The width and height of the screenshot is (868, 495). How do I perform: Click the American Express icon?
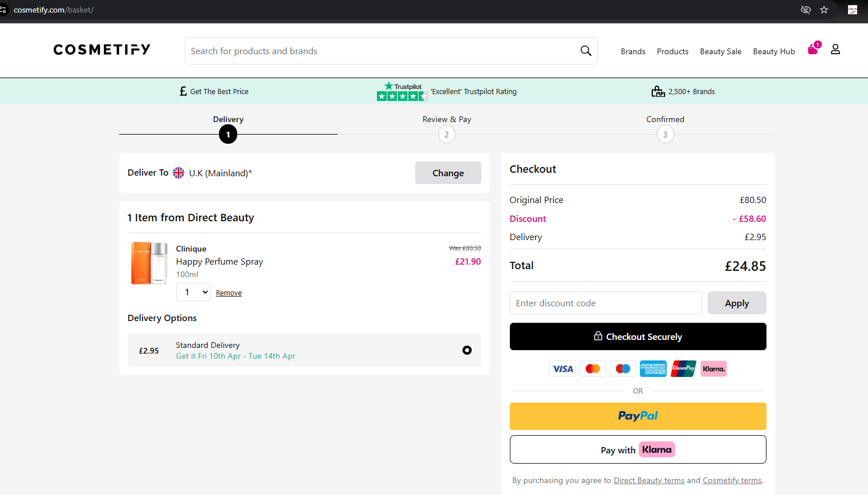point(653,369)
